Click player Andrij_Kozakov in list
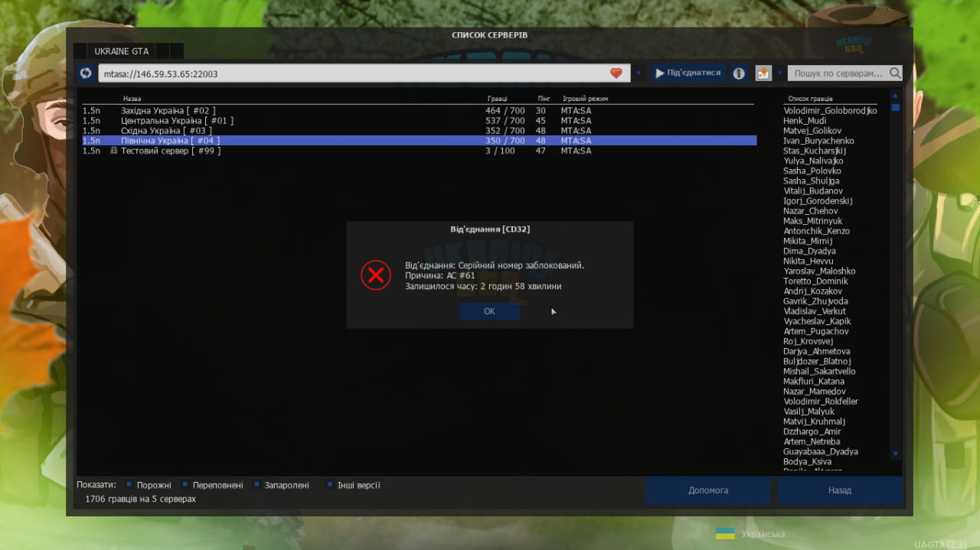Screen dimensions: 980x550 [x=812, y=291]
